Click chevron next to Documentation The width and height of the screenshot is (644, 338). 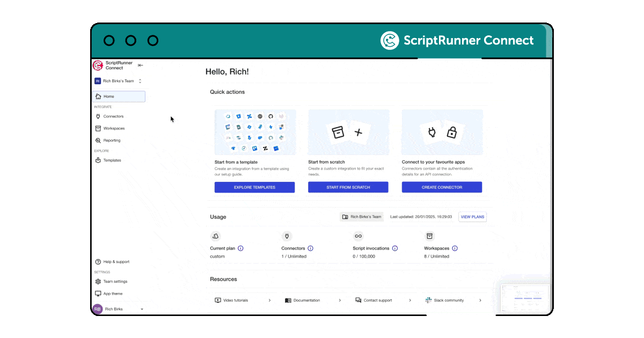340,300
